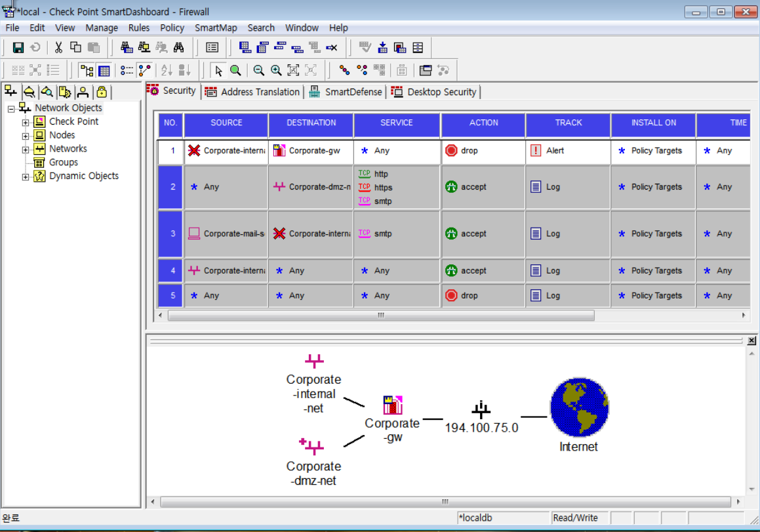The height and width of the screenshot is (532, 760).
Task: Toggle the rule base table view button
Action: tap(104, 70)
